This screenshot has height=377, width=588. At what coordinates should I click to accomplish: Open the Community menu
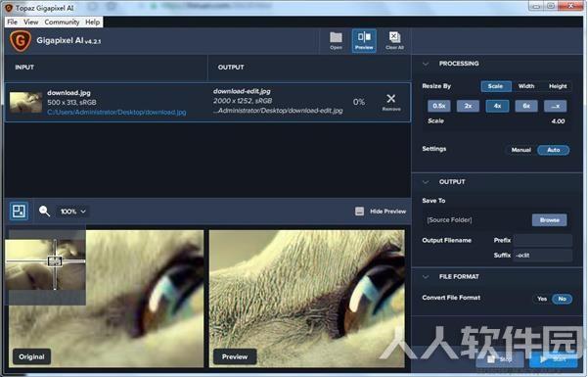coord(62,22)
